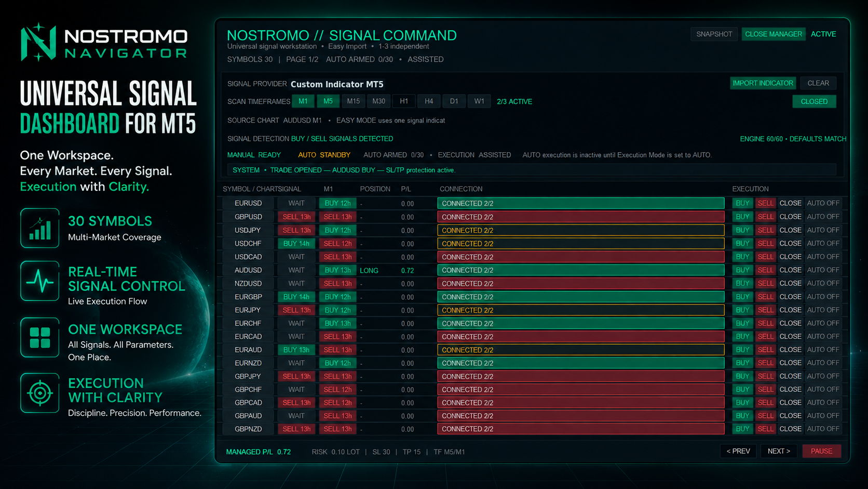Toggle AUTO OFF for EURUSD row
868x489 pixels.
(823, 203)
